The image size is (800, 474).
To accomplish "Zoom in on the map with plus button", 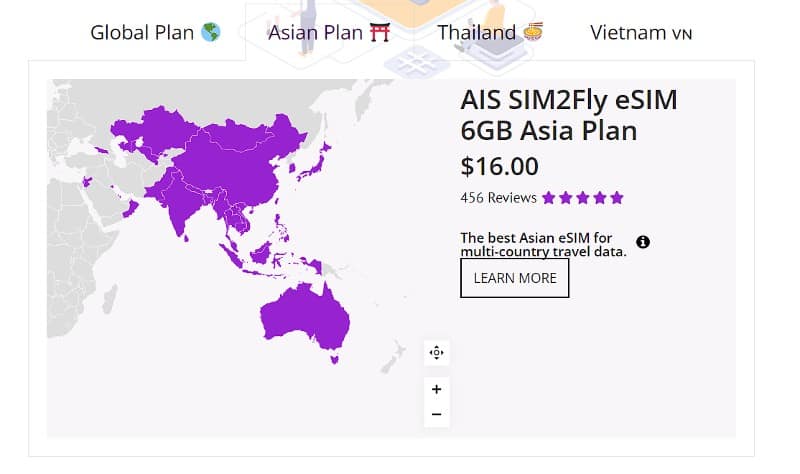I will [436, 389].
